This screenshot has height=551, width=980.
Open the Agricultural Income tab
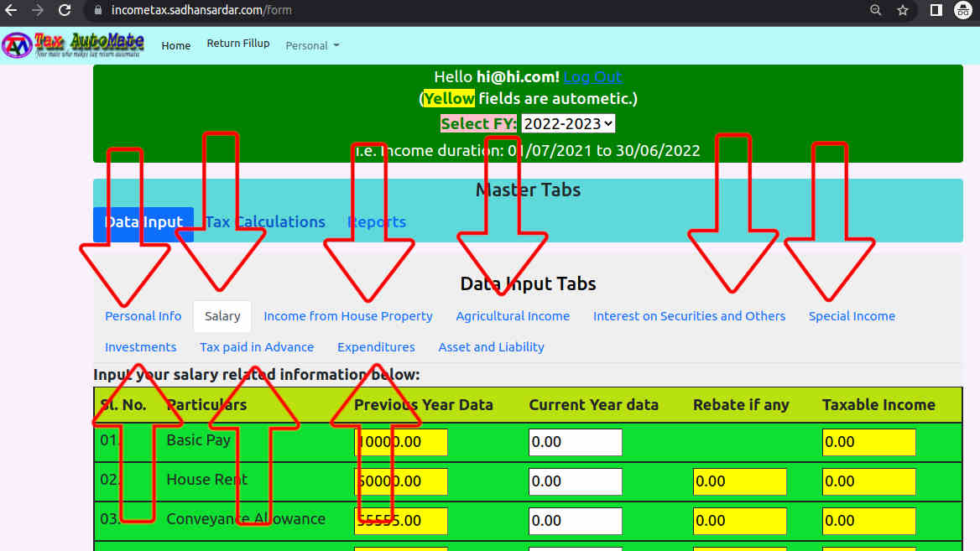tap(513, 316)
